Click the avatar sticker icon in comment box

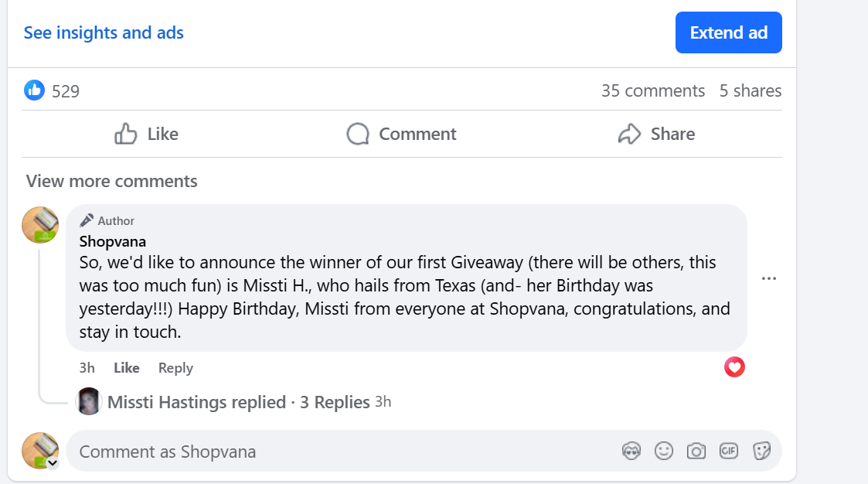pyautogui.click(x=631, y=451)
